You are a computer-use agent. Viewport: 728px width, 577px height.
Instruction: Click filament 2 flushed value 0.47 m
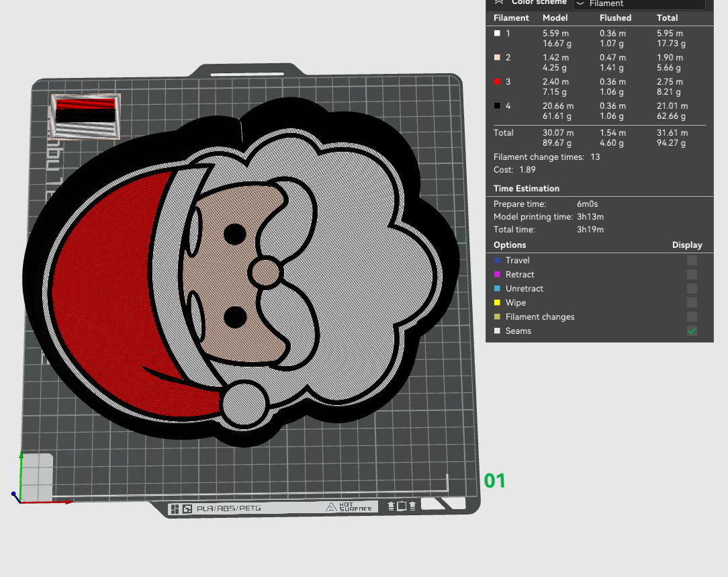coord(612,58)
